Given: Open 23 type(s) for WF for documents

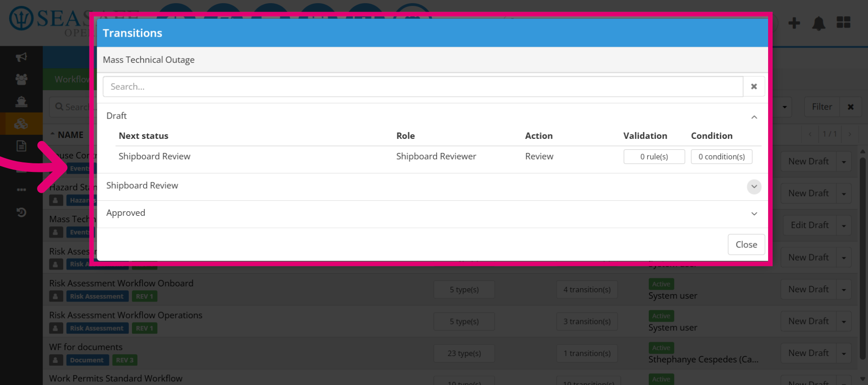Looking at the screenshot, I should click(x=464, y=353).
